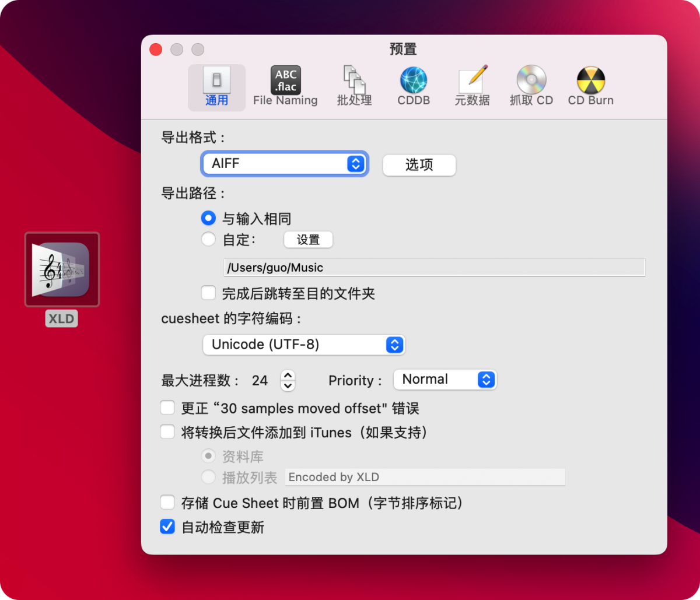700x600 pixels.
Task: Enable adding converted files to iTunes
Action: (x=167, y=432)
